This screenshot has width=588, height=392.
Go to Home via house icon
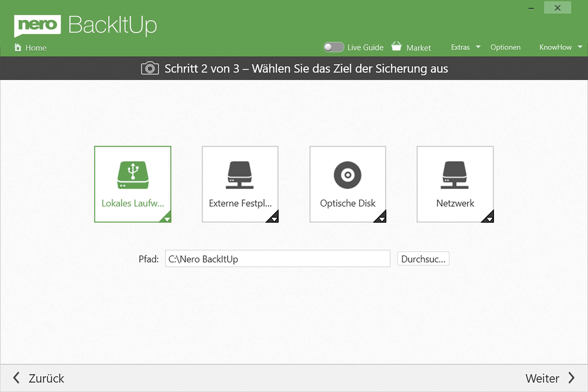(x=18, y=47)
